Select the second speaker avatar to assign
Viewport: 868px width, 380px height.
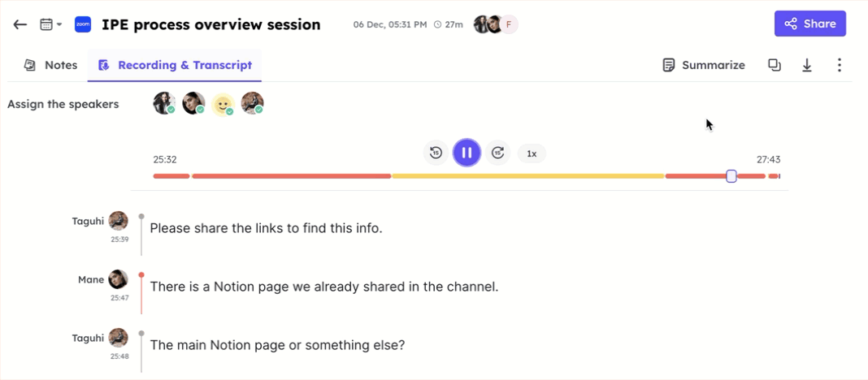click(193, 103)
